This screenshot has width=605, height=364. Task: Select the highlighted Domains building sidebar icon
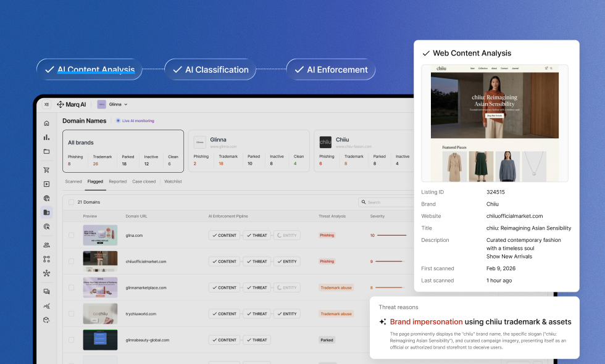click(x=47, y=212)
